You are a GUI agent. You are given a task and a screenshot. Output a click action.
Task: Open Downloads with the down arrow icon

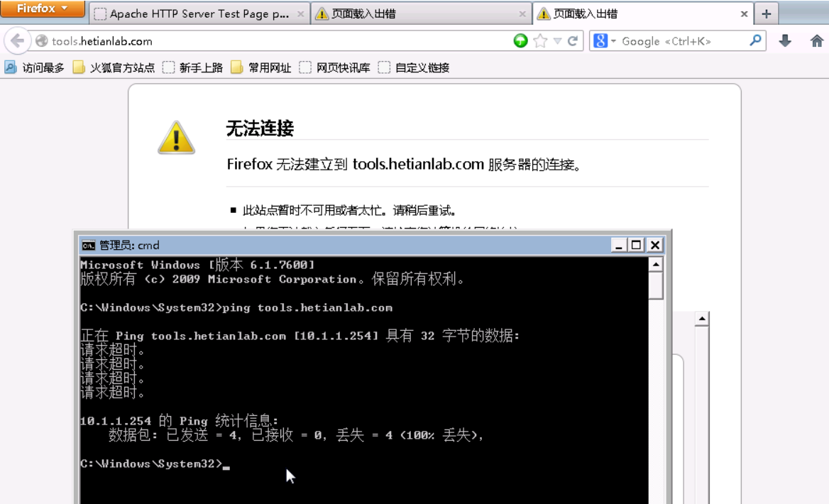point(785,40)
